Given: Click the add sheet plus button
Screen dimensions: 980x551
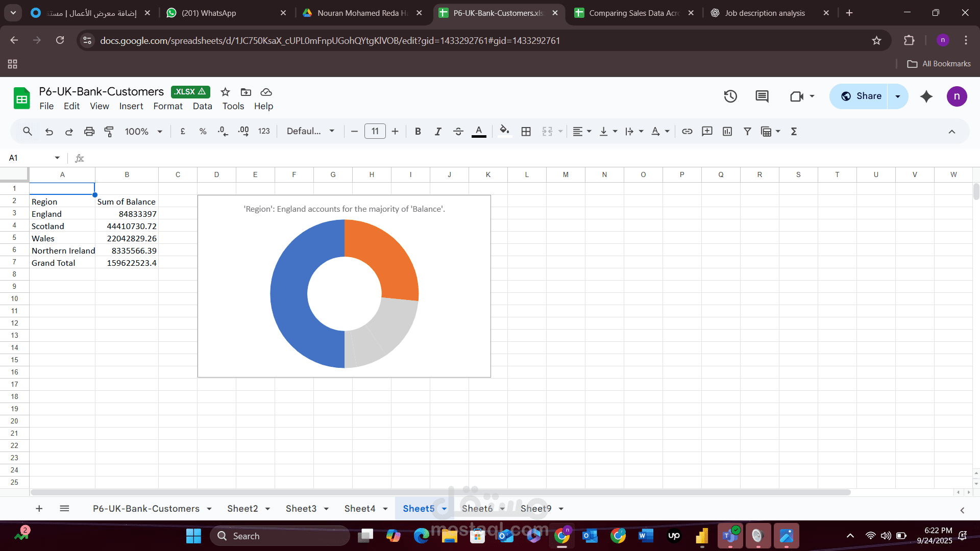Looking at the screenshot, I should coord(39,509).
